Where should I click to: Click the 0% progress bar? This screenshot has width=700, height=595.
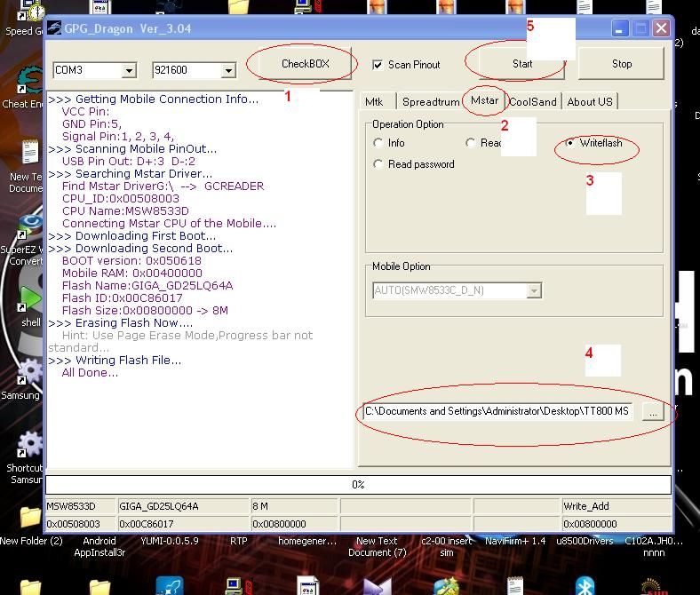pyautogui.click(x=358, y=485)
